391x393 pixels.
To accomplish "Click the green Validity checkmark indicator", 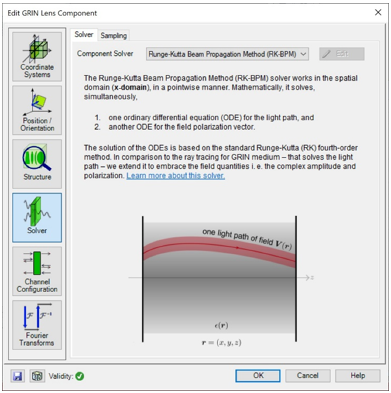I will (x=80, y=376).
